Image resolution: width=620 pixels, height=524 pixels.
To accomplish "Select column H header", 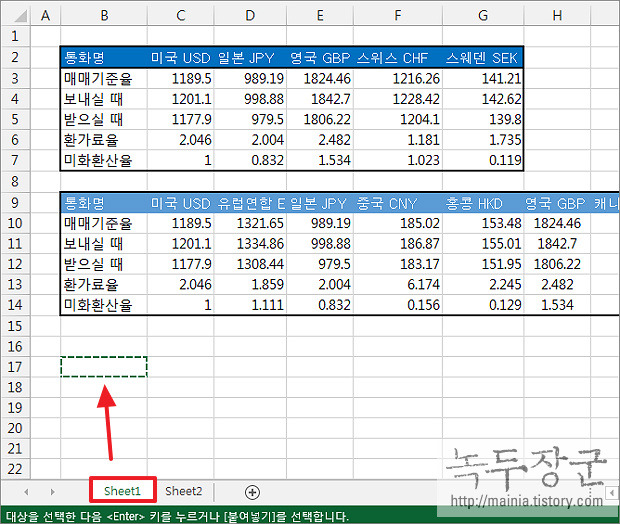I will [x=557, y=16].
